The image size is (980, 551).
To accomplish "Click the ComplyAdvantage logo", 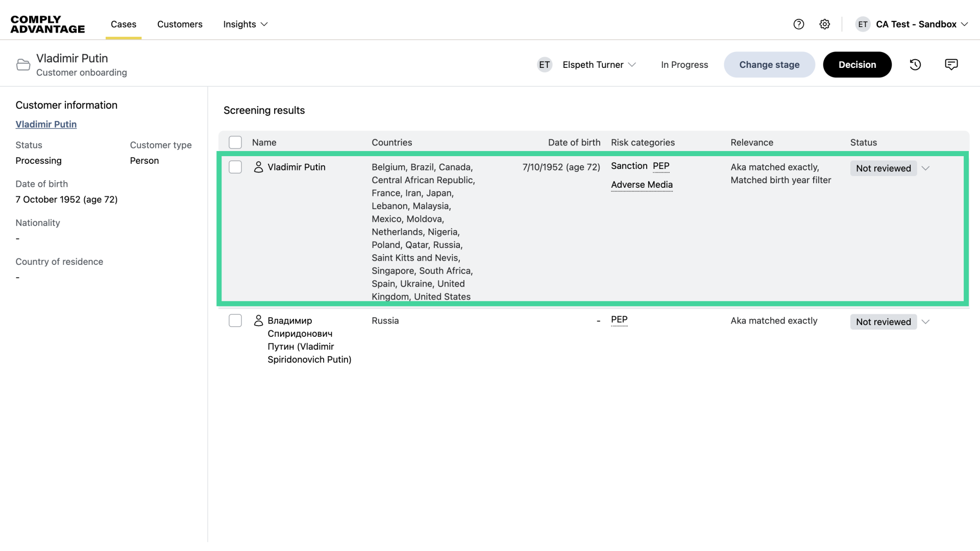I will click(x=47, y=24).
